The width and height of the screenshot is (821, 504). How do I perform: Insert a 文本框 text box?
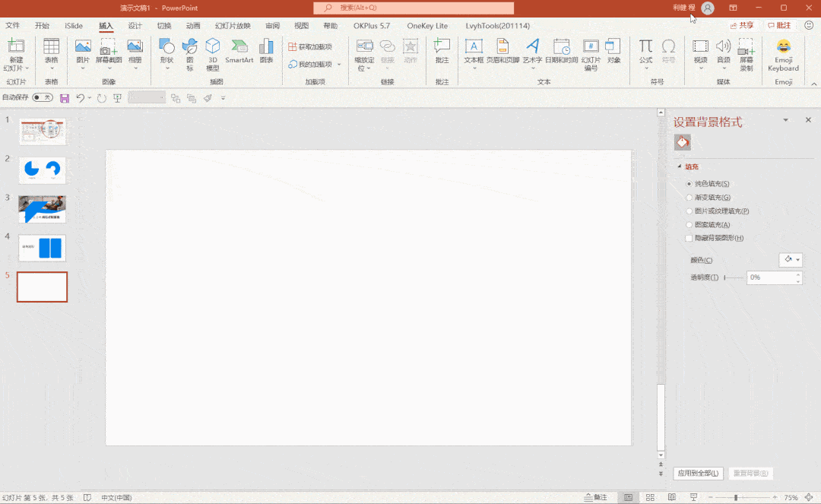[x=474, y=51]
